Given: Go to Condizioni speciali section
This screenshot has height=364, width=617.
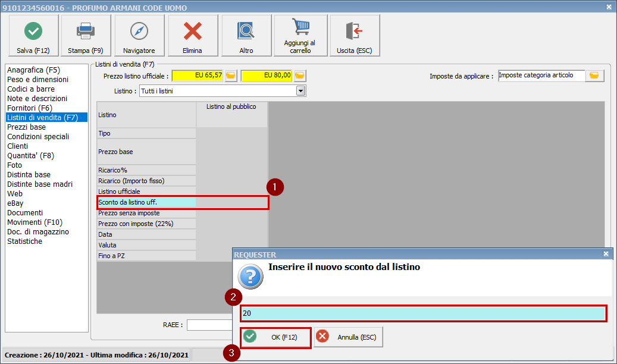Looking at the screenshot, I should tap(37, 137).
